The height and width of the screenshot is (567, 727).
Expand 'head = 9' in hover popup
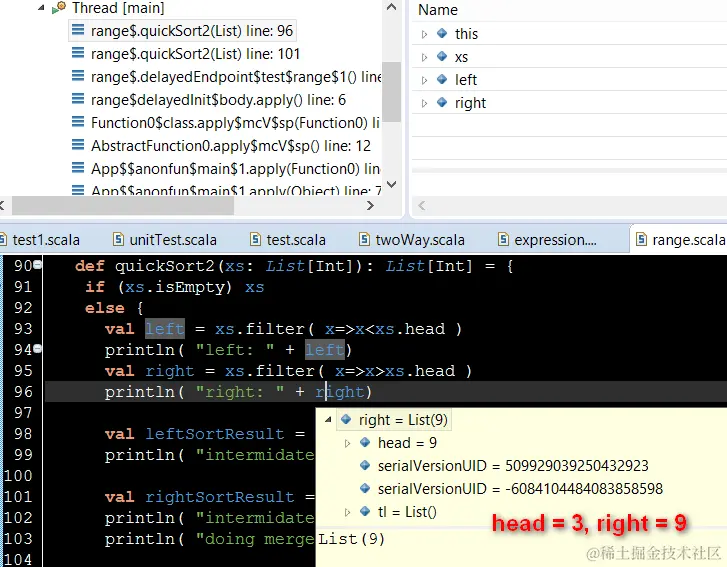(347, 443)
